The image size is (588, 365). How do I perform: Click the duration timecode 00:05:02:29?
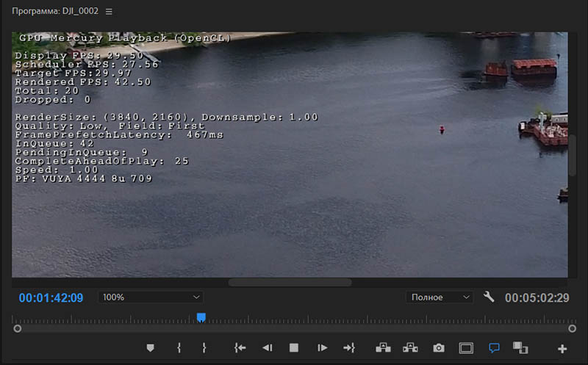tap(537, 298)
